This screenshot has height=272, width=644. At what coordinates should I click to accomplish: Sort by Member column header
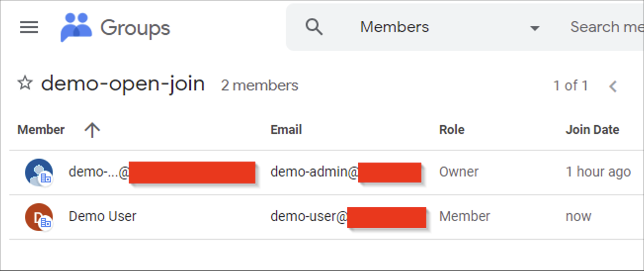point(41,130)
